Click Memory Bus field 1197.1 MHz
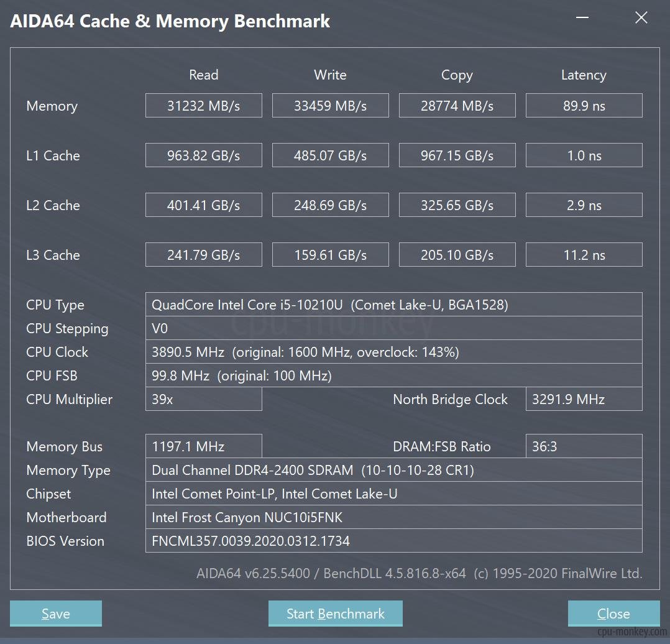Viewport: 670px width, 644px height. point(203,446)
